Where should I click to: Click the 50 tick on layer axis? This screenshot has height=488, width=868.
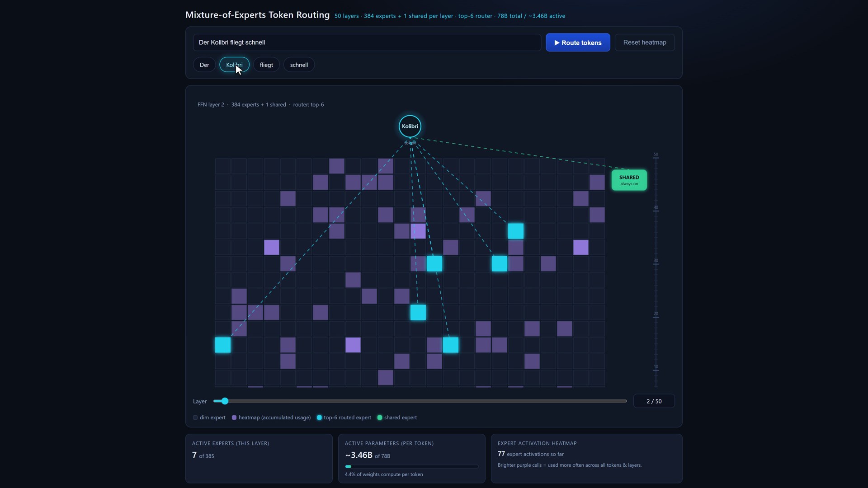tap(656, 155)
